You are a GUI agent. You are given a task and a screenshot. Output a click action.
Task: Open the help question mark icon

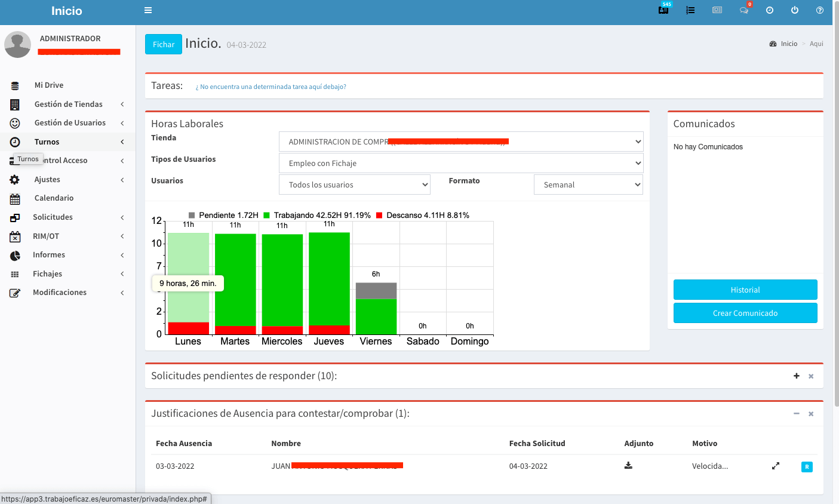[820, 10]
